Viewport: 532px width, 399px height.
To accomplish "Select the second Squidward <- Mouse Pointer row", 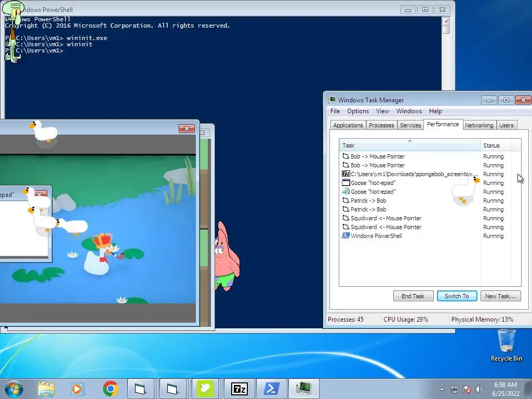I will click(x=430, y=227).
